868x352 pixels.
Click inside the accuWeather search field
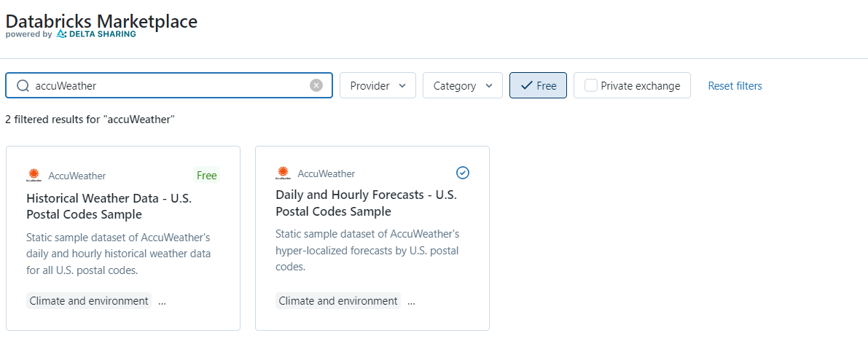[169, 85]
